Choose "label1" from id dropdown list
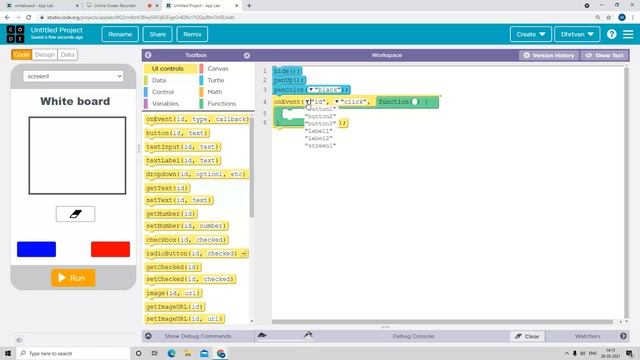The height and width of the screenshot is (360, 640). (x=319, y=131)
